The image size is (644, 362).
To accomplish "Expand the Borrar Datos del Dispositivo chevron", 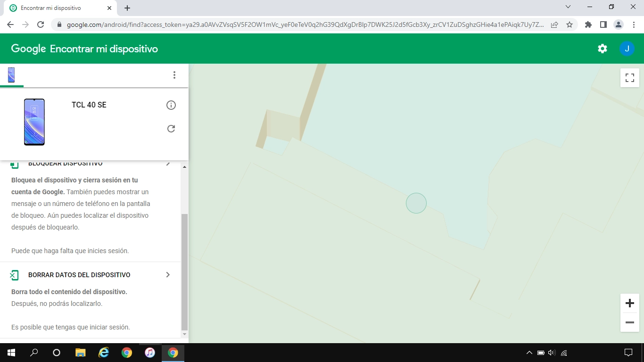I will point(168,274).
